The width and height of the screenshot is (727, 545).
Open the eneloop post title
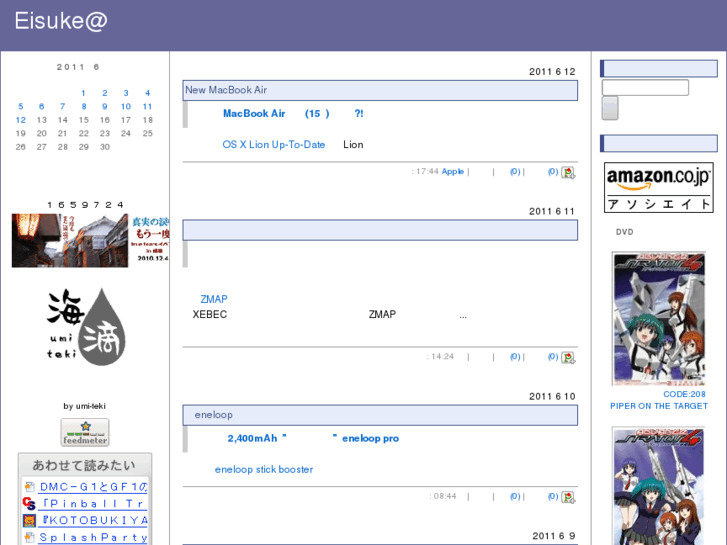point(213,415)
